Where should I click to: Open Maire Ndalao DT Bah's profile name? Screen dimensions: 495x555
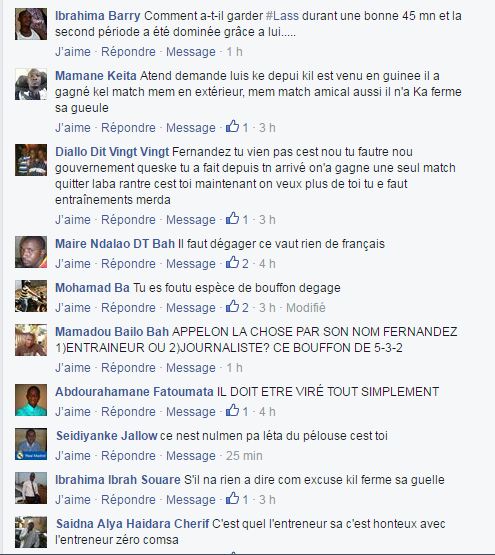[115, 244]
